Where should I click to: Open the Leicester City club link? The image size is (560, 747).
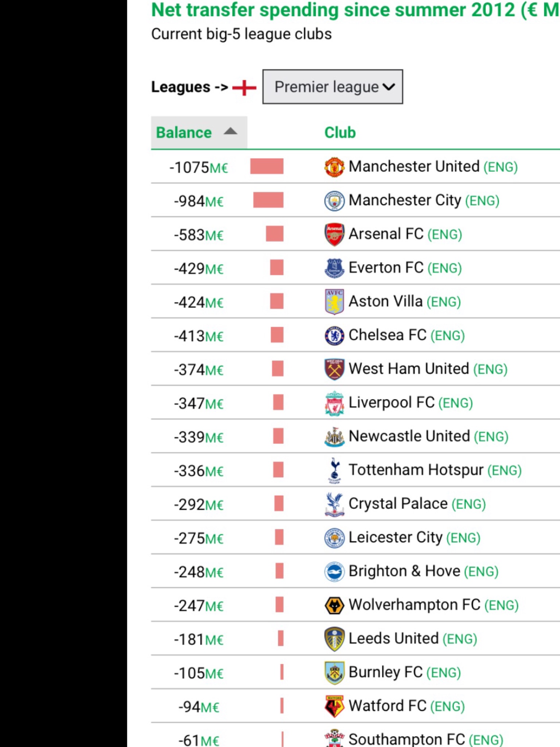tap(396, 537)
